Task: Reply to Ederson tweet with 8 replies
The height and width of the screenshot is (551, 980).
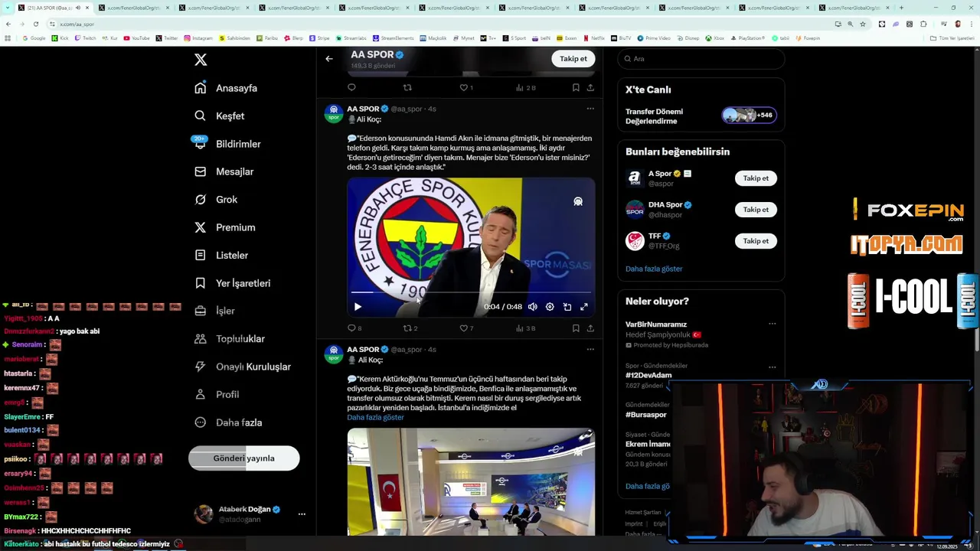Action: 354,328
